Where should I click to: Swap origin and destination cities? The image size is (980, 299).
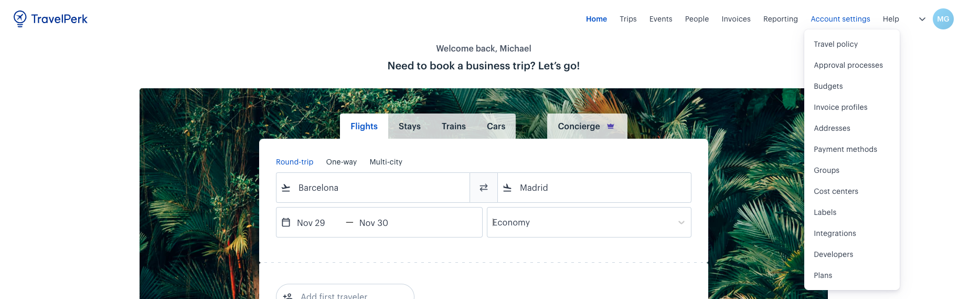[x=484, y=188]
